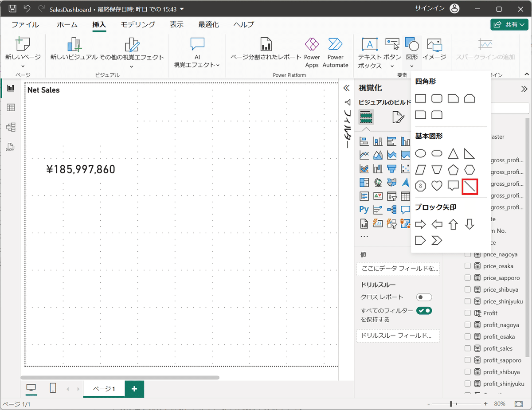Click the 共有 share button
Image resolution: width=532 pixels, height=410 pixels.
click(509, 24)
